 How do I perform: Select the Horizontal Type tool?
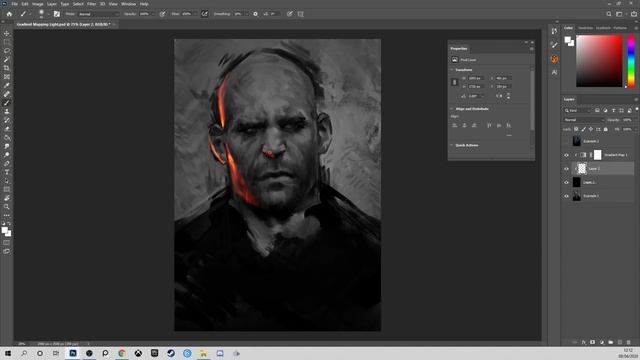point(7,172)
